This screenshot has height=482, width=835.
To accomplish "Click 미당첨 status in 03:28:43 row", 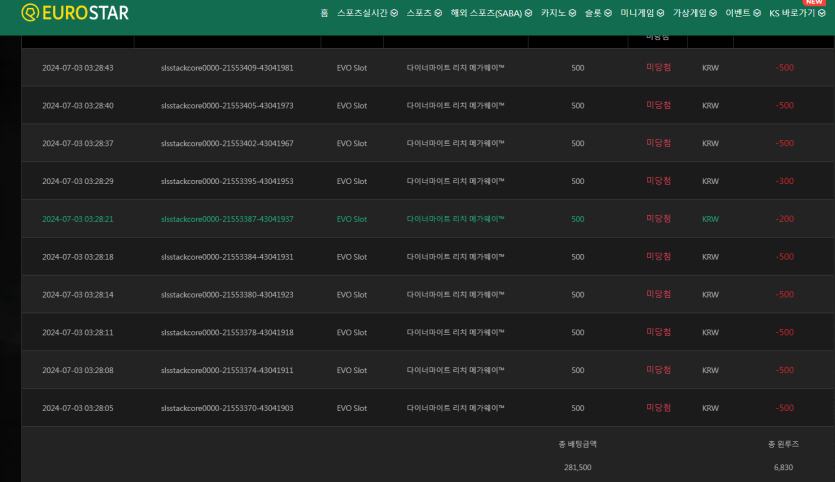I will (x=658, y=67).
